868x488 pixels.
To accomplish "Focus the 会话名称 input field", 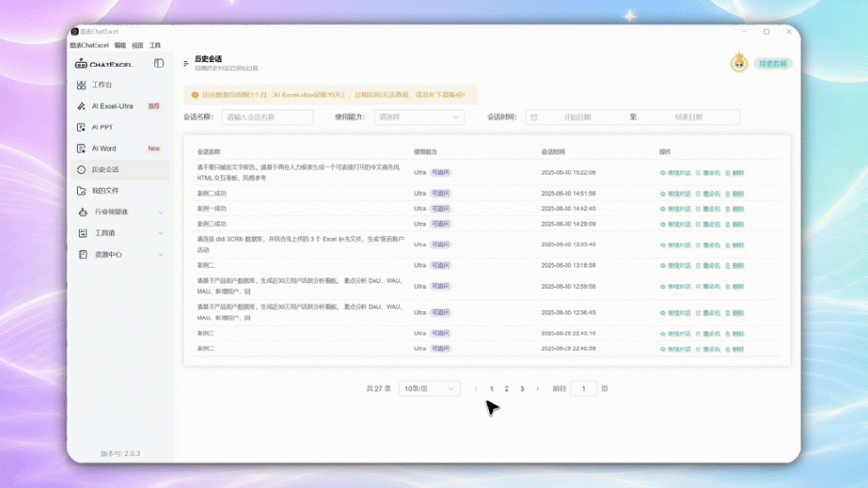I will pos(267,117).
